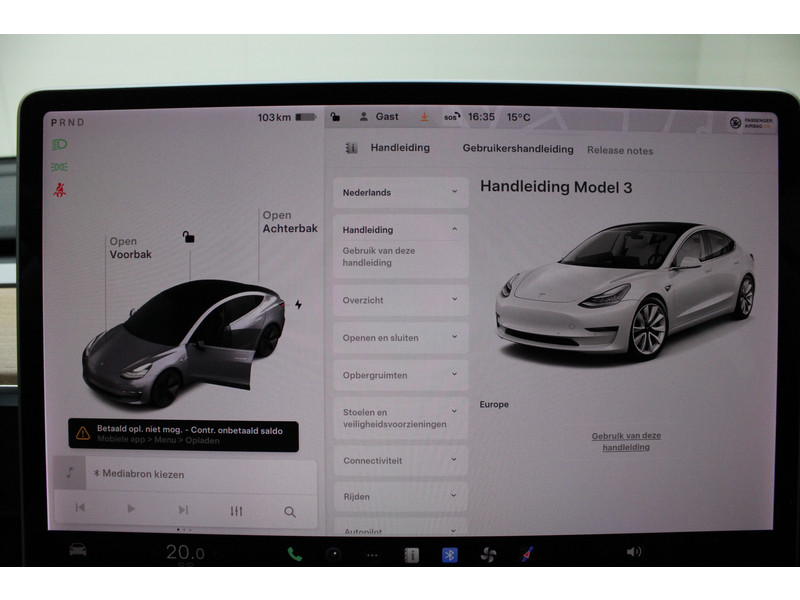Image resolution: width=800 pixels, height=600 pixels.
Task: Tap the music note media icon
Action: 70,472
